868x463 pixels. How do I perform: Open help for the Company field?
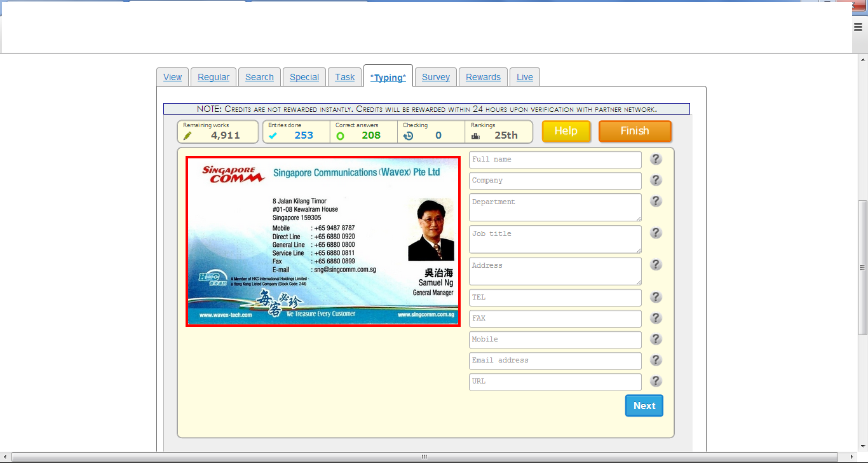click(656, 180)
